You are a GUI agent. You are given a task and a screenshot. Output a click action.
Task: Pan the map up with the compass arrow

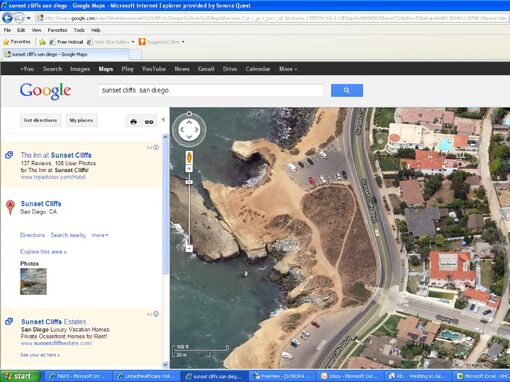(x=189, y=122)
